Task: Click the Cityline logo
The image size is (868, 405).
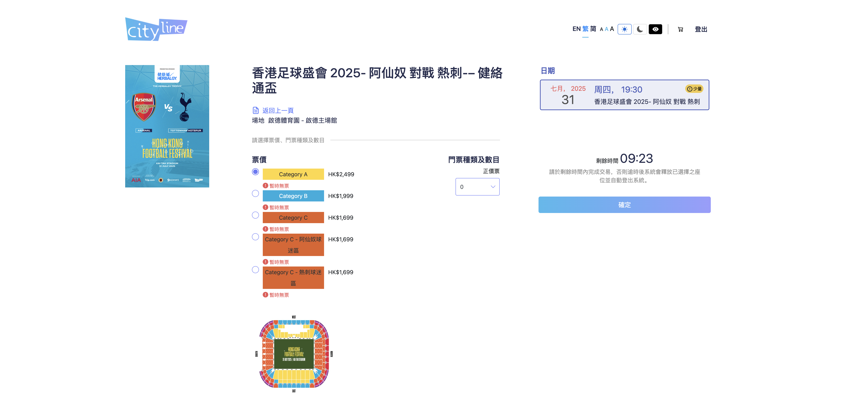Action: pos(156,29)
